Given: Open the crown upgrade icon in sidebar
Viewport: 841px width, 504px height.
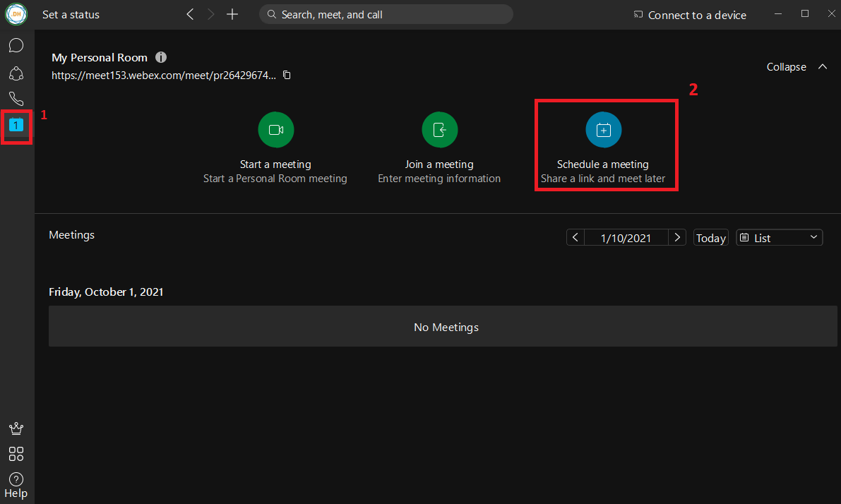Looking at the screenshot, I should click(x=16, y=428).
